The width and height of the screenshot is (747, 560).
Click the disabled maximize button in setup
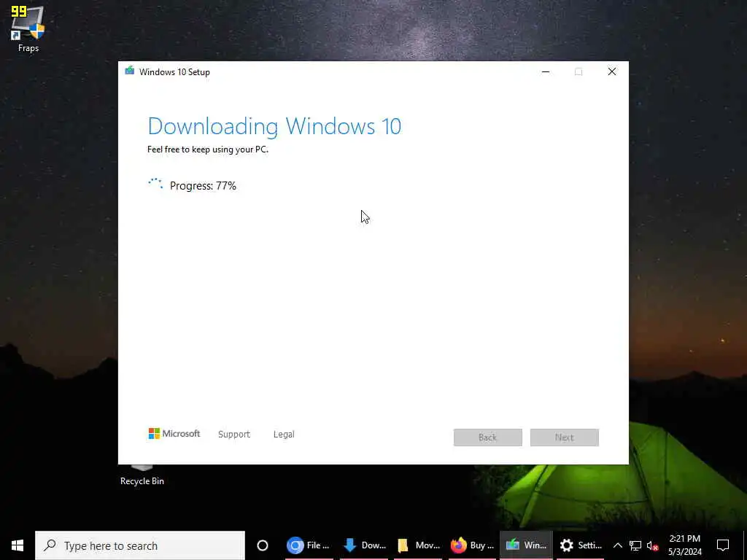(x=578, y=71)
